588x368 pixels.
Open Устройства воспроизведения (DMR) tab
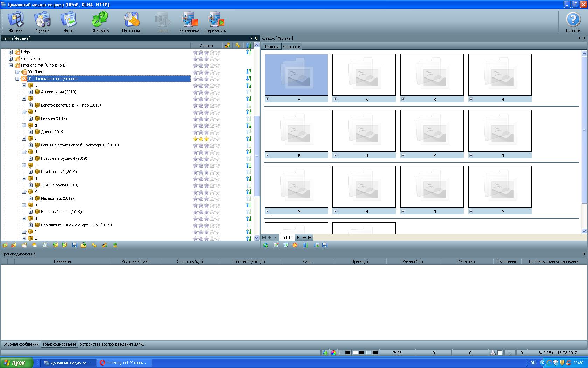point(112,344)
